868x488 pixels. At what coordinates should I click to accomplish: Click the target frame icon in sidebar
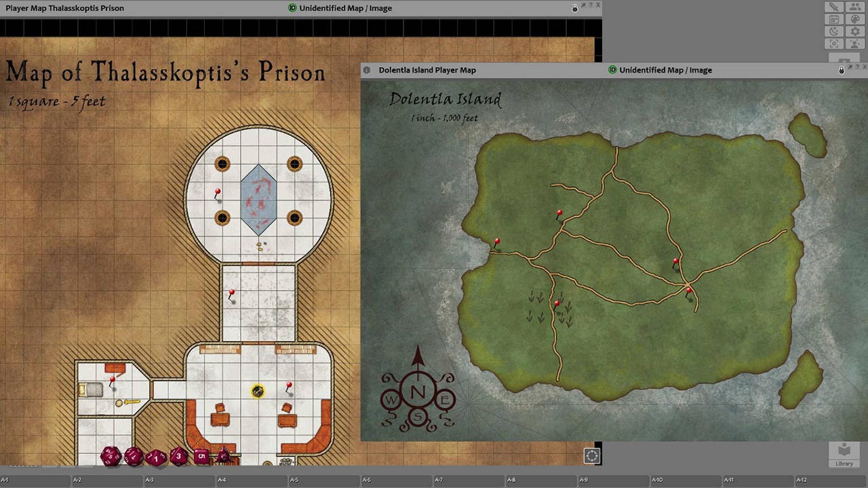click(834, 44)
